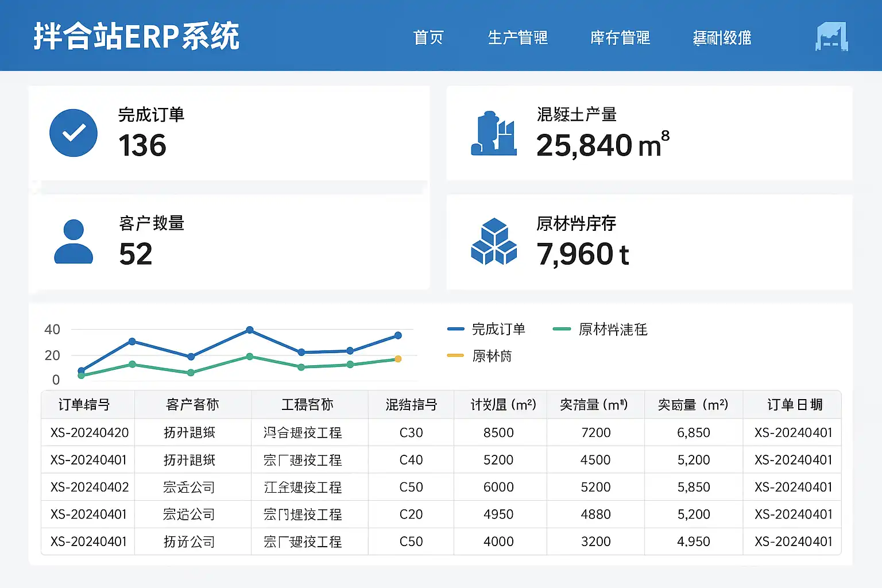The image size is (882, 588).
Task: Click the light-blue logo icon in the header
Action: click(x=831, y=37)
